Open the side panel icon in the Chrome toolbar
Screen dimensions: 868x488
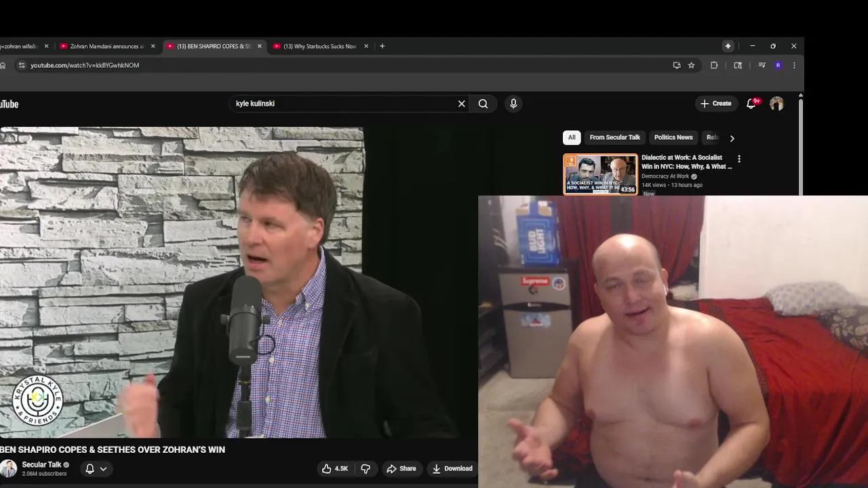pos(738,65)
